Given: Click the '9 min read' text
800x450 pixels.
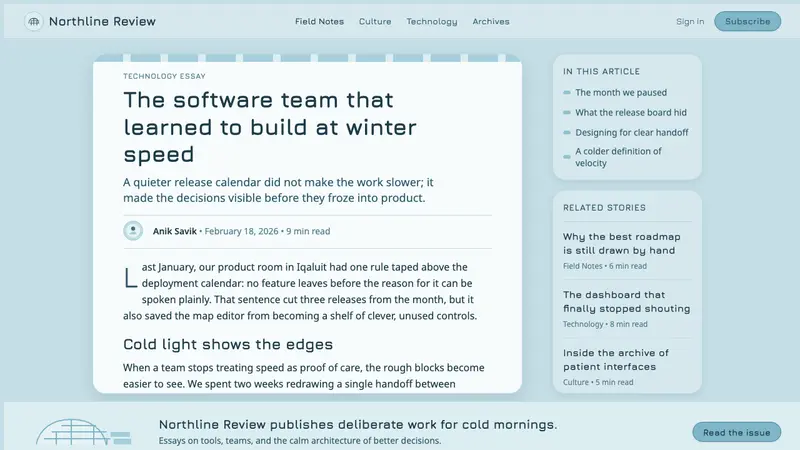Looking at the screenshot, I should (x=308, y=231).
